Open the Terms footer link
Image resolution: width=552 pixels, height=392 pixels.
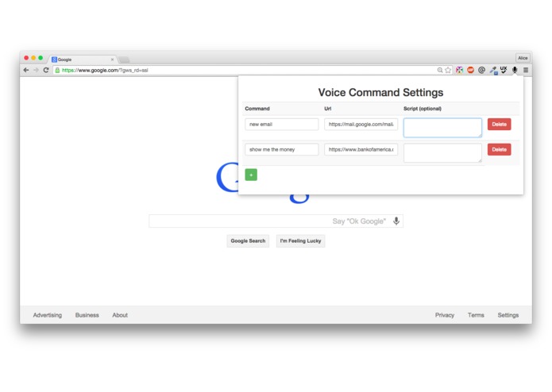click(x=476, y=315)
